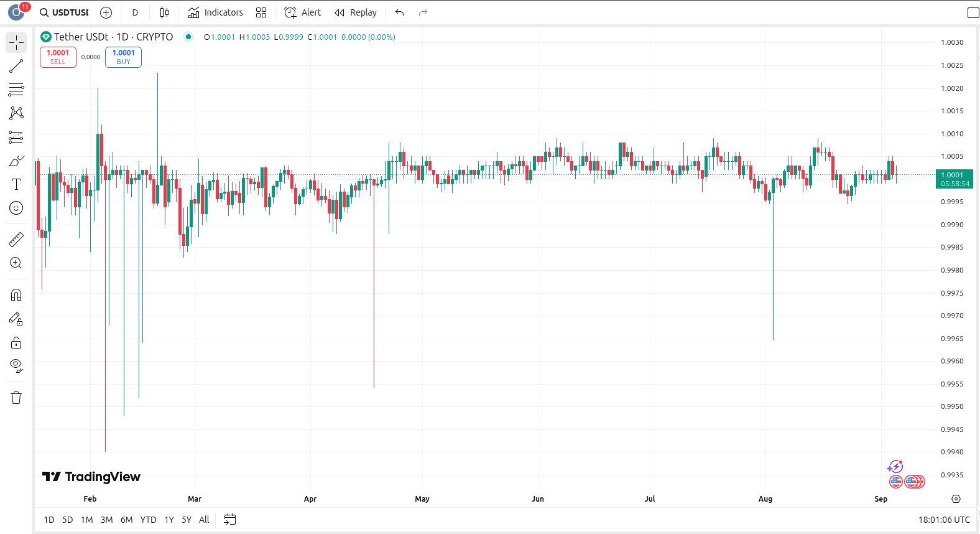Click the May label on time axis
Screen dimensions: 980x534
pos(422,499)
